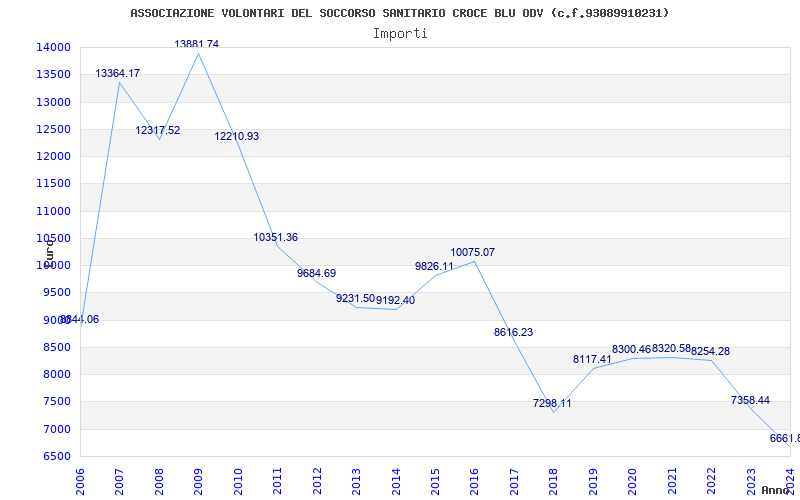Viewport: 800px width, 500px height.
Task: Click the 9826.11 value label
Action: [x=434, y=267]
